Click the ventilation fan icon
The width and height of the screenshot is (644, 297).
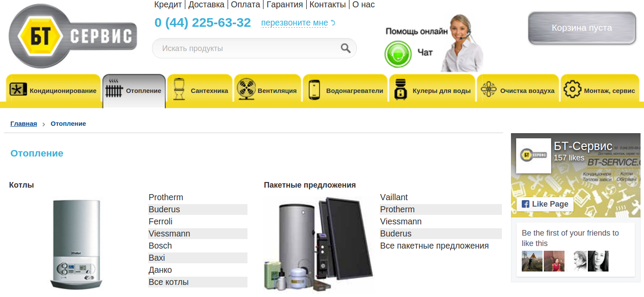(x=246, y=90)
